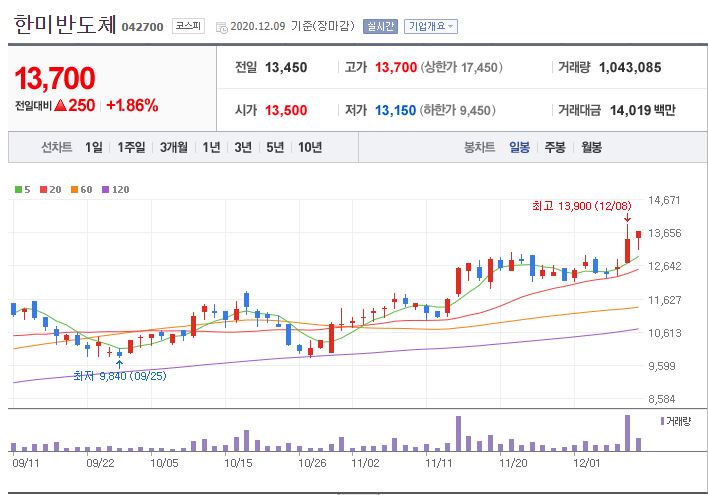
Task: Select the 10년 line chart tab
Action: (x=310, y=147)
